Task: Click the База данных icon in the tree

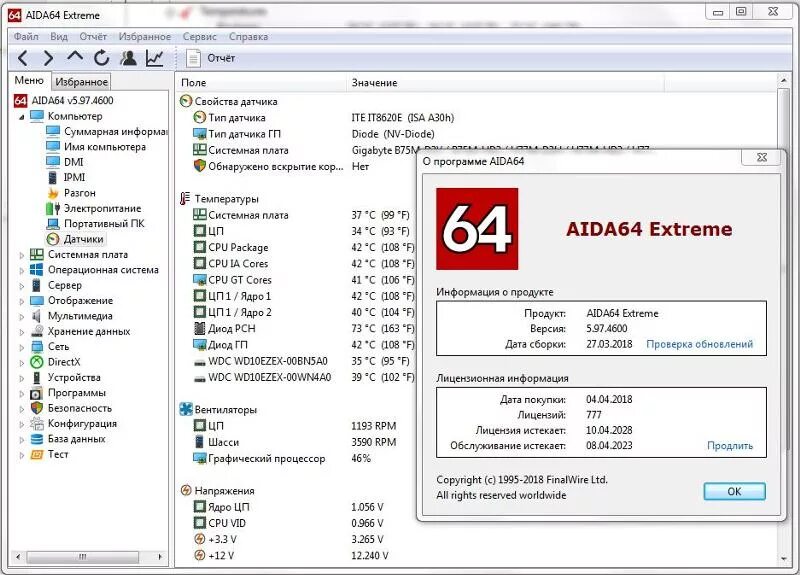Action: tap(37, 439)
